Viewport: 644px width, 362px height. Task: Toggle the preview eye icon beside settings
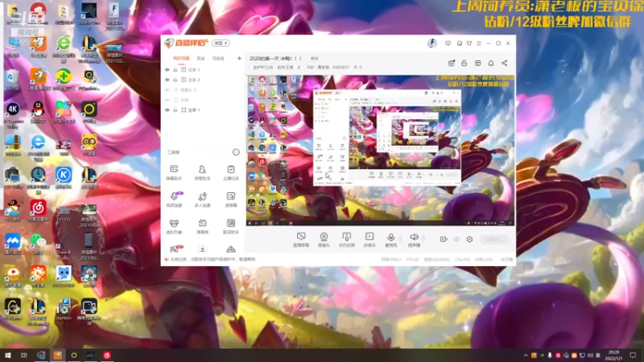click(456, 239)
